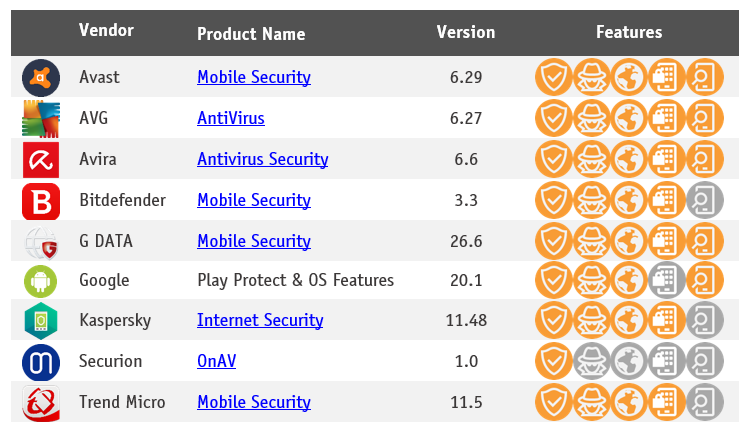755x437 pixels.
Task: Click the Avira umbrella logo
Action: [x=41, y=159]
